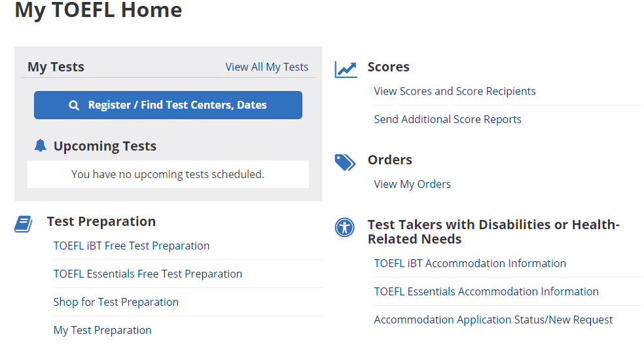
Task: Click the My Tests section heading
Action: [56, 67]
